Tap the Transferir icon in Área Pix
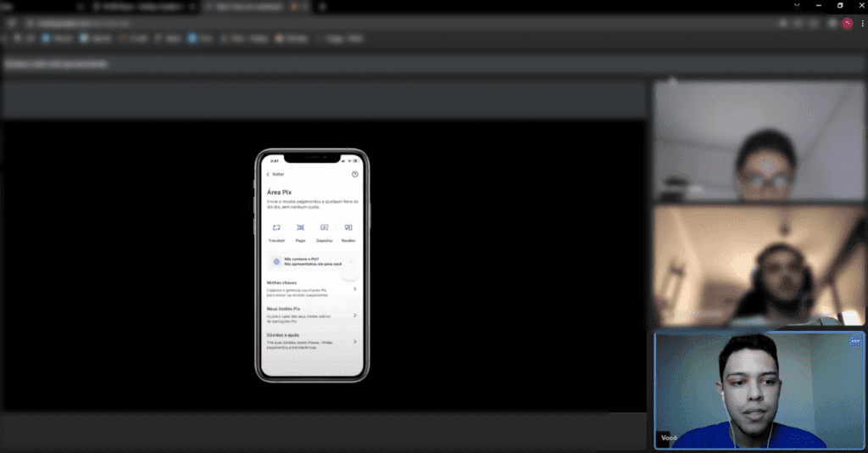 tap(276, 227)
